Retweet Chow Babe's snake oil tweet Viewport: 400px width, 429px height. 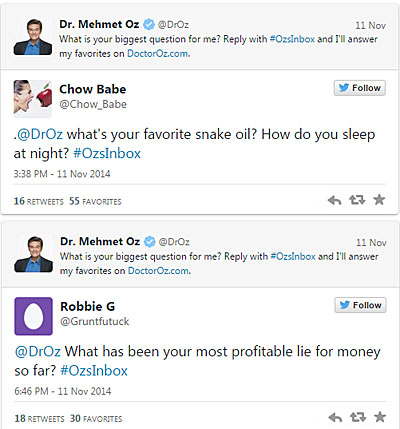[357, 200]
